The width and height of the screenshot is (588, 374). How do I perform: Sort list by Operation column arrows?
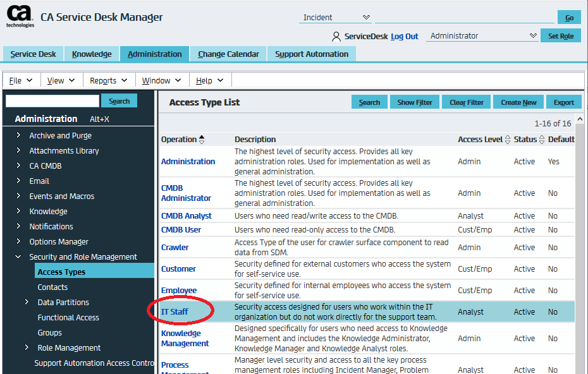point(202,140)
